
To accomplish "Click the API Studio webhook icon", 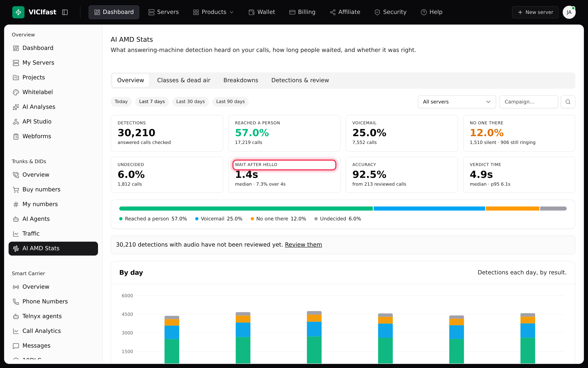I will (16, 122).
